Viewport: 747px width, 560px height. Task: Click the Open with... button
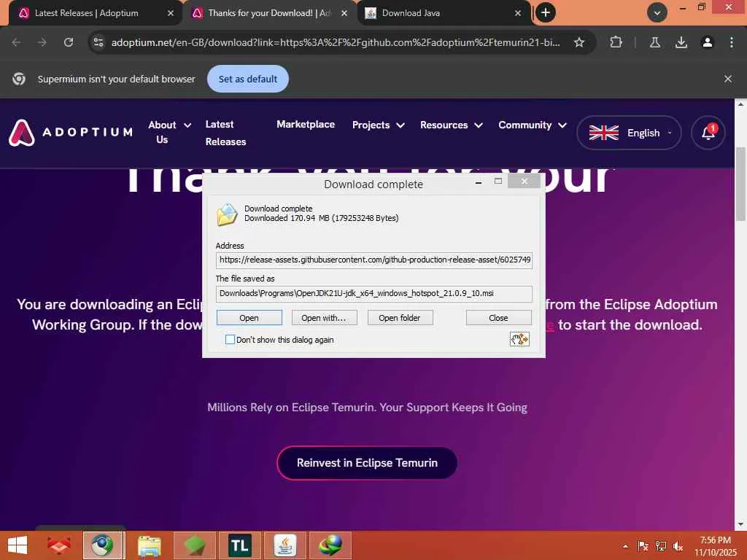tap(324, 318)
